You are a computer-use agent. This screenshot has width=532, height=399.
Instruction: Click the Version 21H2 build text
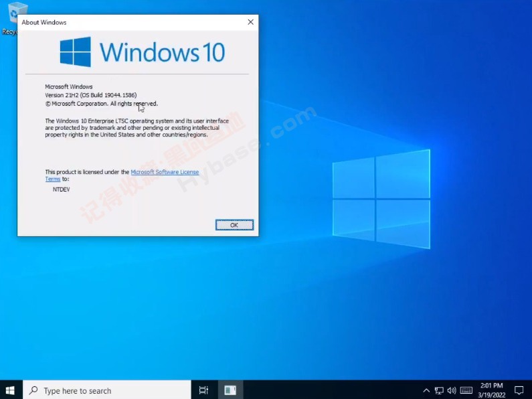tap(91, 95)
